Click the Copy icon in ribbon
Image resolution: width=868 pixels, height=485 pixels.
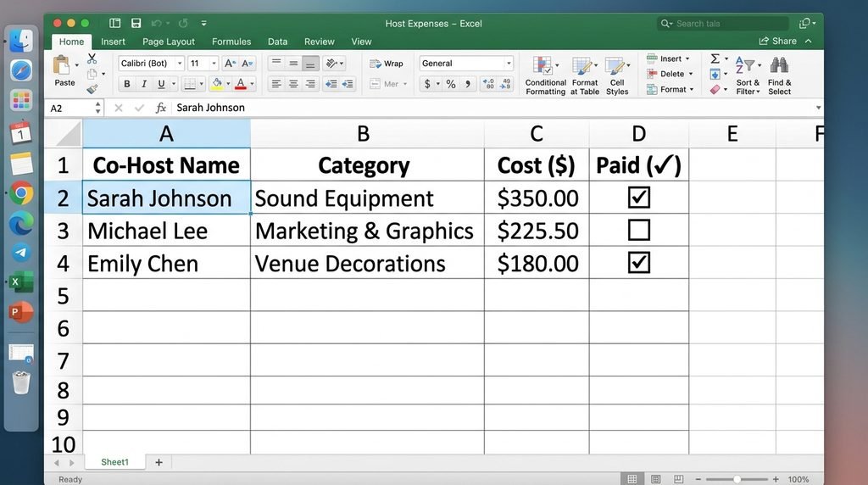pyautogui.click(x=92, y=74)
